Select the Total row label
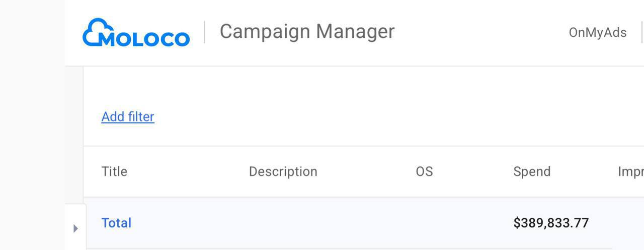The image size is (644, 250). (x=116, y=223)
